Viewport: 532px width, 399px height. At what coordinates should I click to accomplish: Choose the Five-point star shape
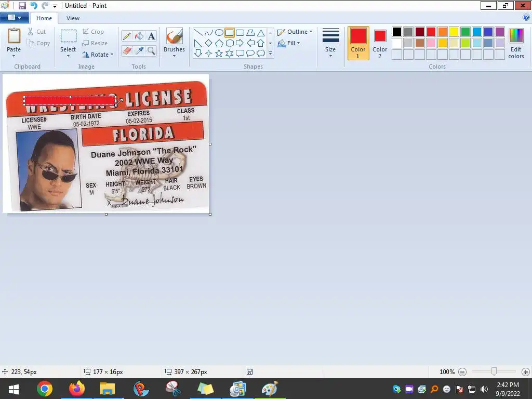point(219,54)
